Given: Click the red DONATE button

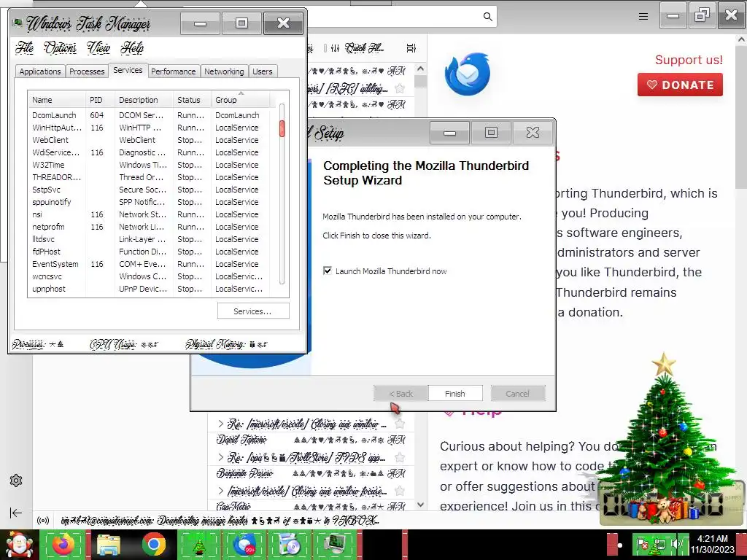Looking at the screenshot, I should (680, 85).
